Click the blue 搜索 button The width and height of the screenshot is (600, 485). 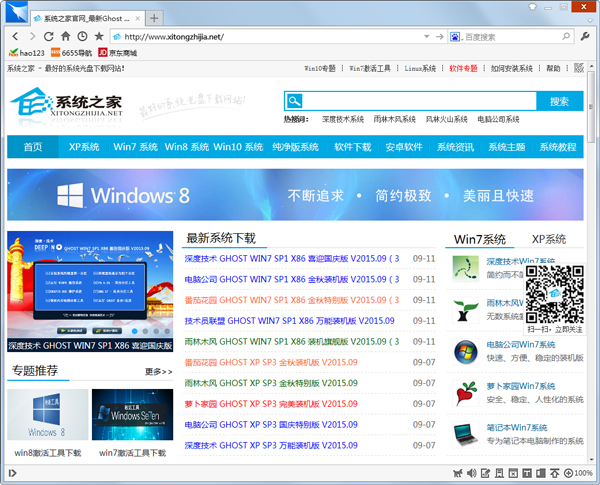click(x=559, y=101)
